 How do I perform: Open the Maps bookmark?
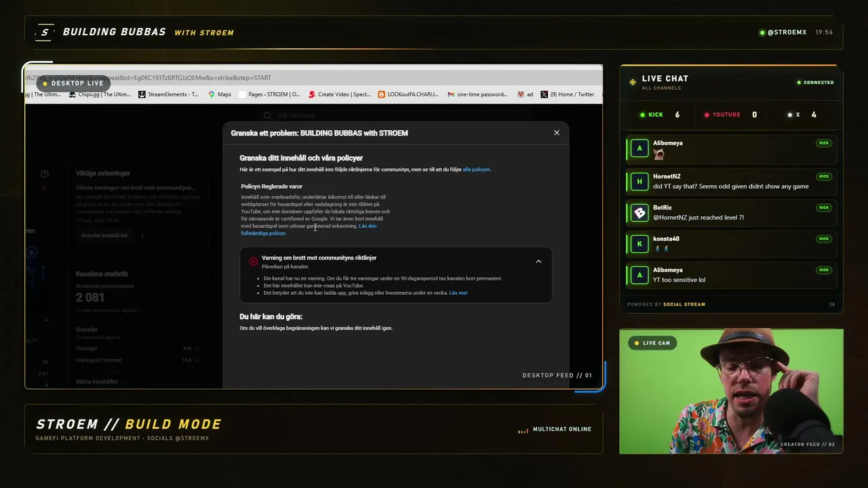tap(220, 94)
